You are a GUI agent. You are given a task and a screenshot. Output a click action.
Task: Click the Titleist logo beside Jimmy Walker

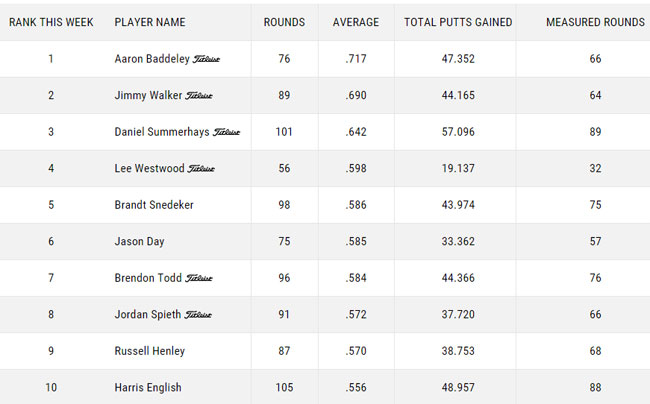pos(199,96)
